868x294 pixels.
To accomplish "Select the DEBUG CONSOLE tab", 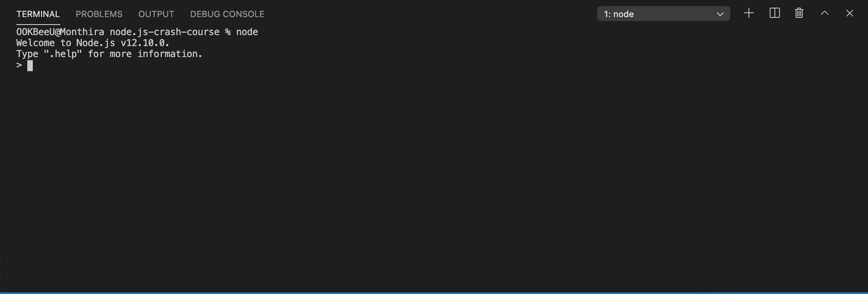I will tap(227, 14).
